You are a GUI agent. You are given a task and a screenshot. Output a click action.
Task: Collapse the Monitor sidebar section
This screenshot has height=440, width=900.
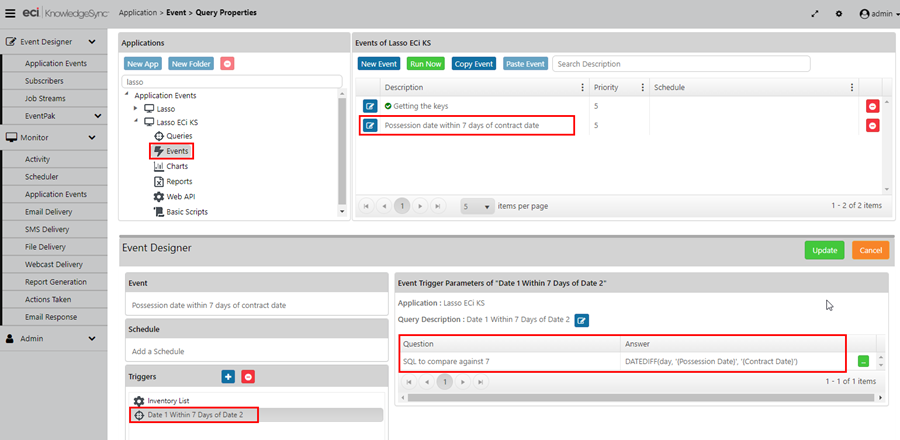click(x=92, y=138)
